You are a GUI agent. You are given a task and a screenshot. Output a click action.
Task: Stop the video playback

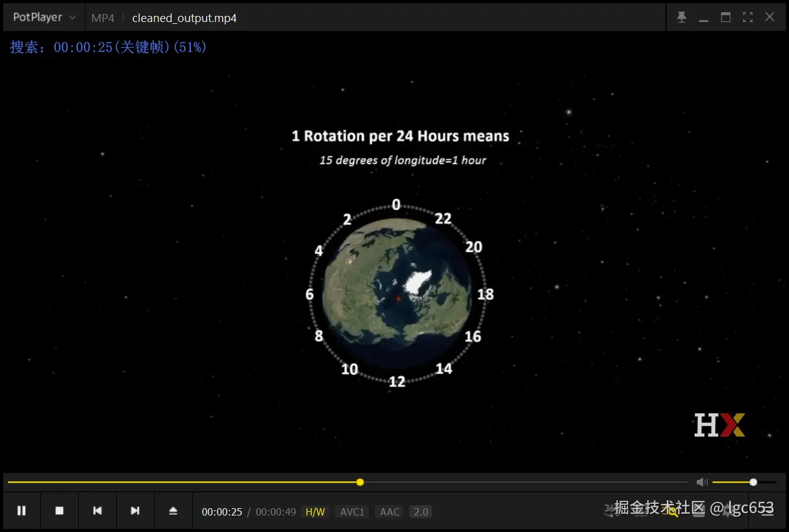[x=59, y=511]
